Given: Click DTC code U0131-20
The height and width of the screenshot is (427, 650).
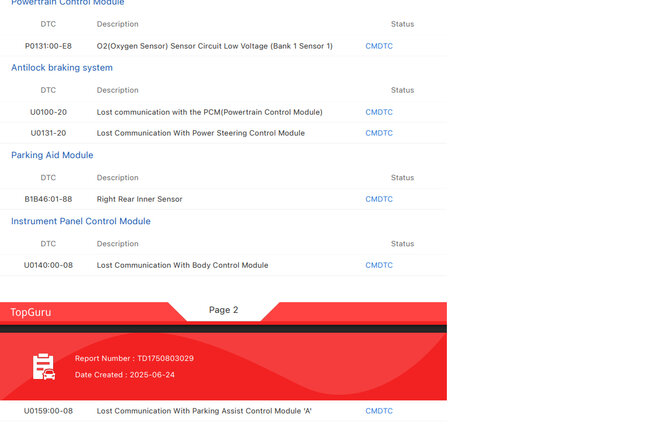Looking at the screenshot, I should click(x=48, y=133).
